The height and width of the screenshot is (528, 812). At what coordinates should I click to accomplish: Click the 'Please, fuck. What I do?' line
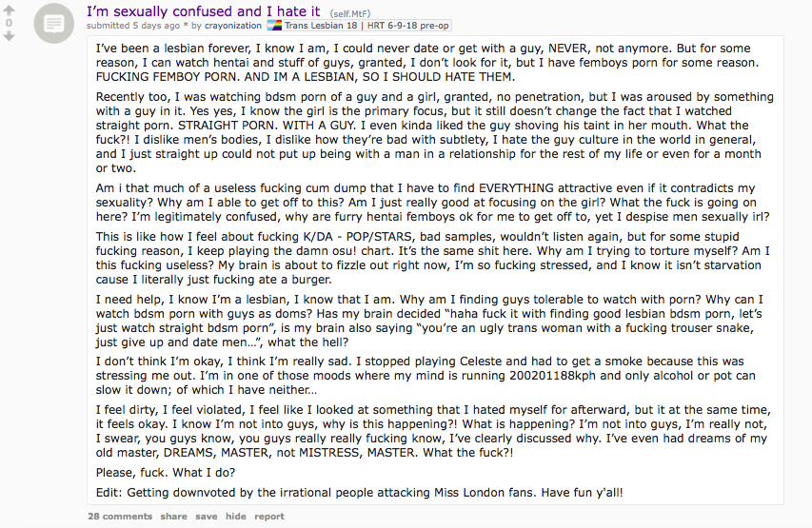(x=166, y=473)
